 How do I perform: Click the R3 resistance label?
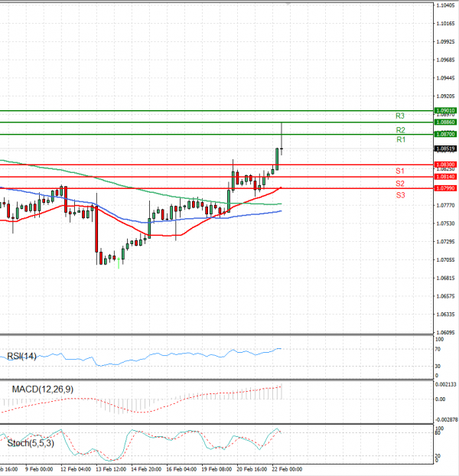[x=400, y=116]
